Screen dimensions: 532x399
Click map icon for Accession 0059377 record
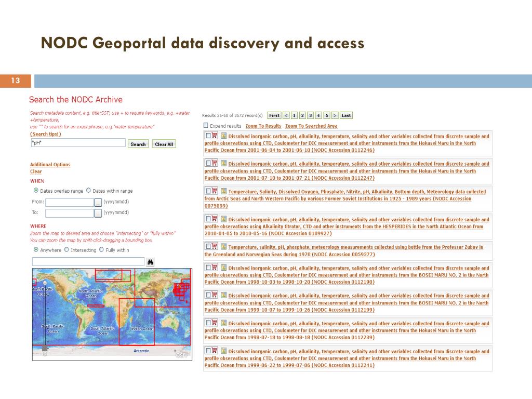pos(223,246)
